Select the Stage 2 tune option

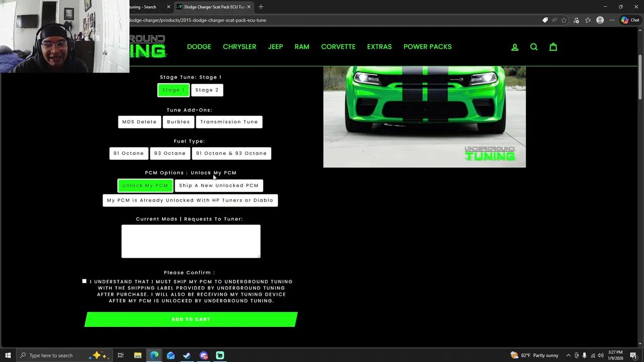[207, 90]
